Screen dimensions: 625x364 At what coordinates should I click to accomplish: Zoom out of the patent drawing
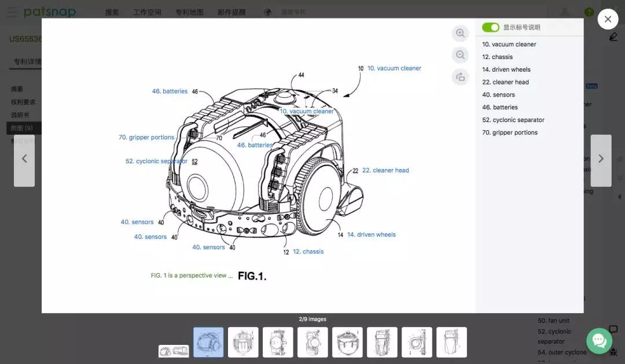[x=460, y=55]
